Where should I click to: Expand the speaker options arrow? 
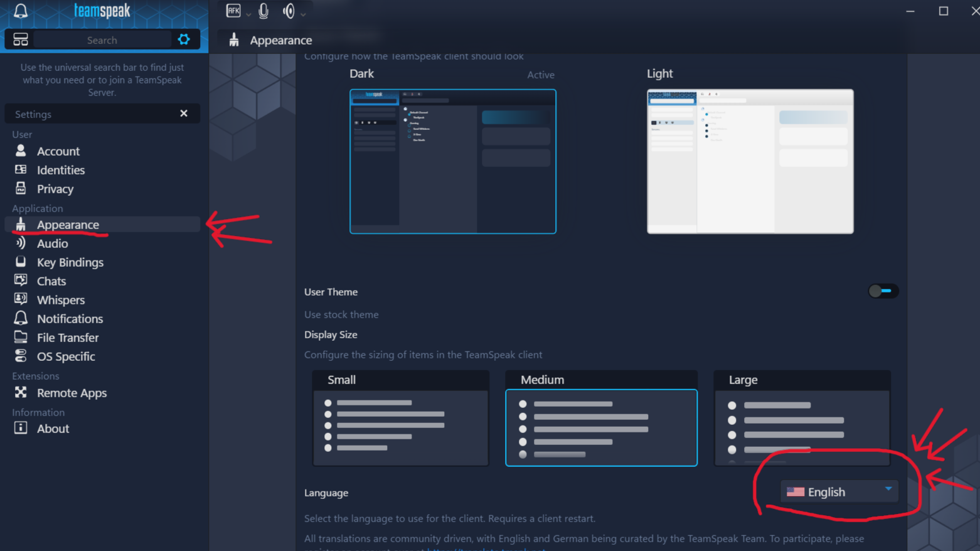pyautogui.click(x=303, y=14)
